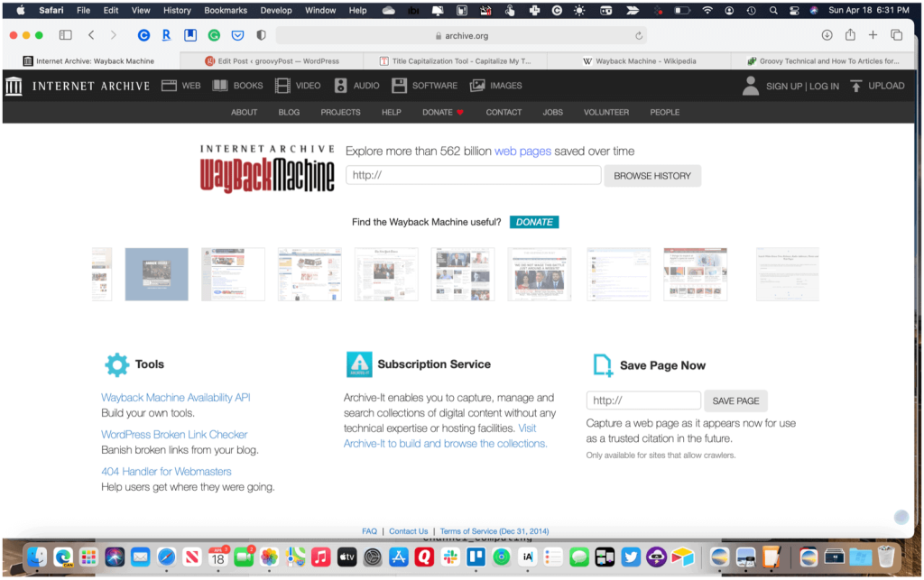Open the Bookmarks menu
This screenshot has width=924, height=580.
click(225, 10)
